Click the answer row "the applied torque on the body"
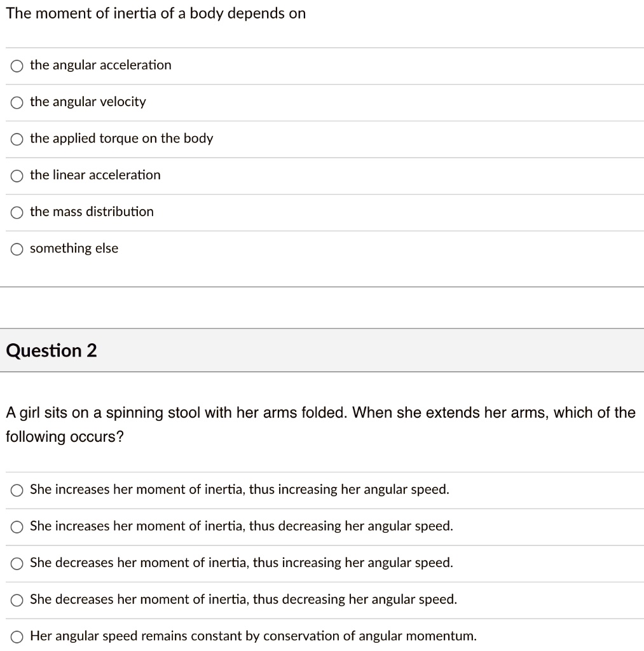This screenshot has width=644, height=651. [121, 139]
